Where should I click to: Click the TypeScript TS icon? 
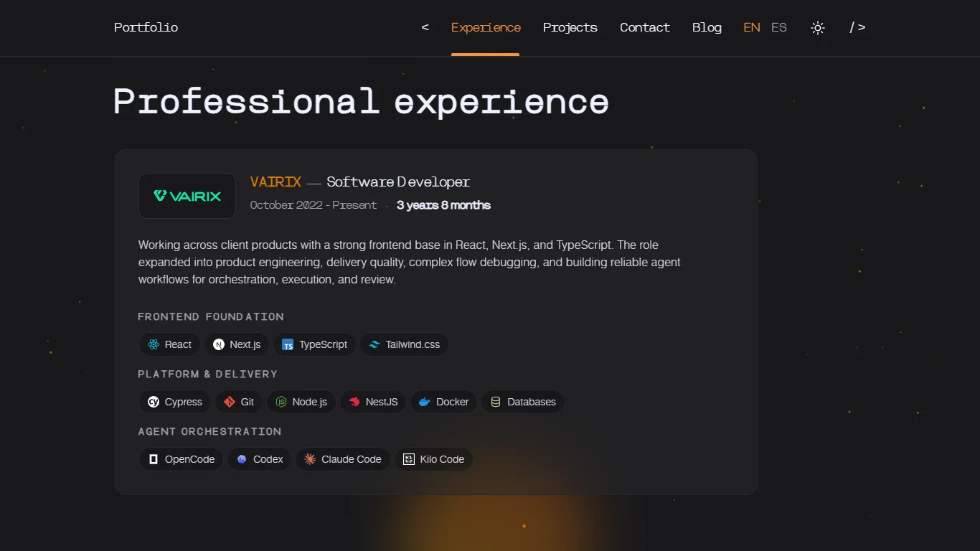click(288, 344)
